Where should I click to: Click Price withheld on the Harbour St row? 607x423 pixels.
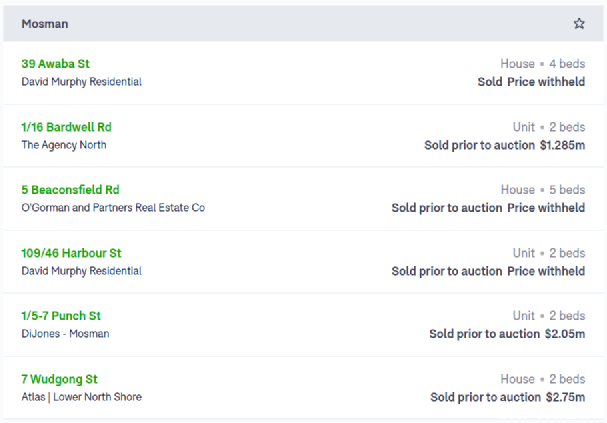[546, 271]
